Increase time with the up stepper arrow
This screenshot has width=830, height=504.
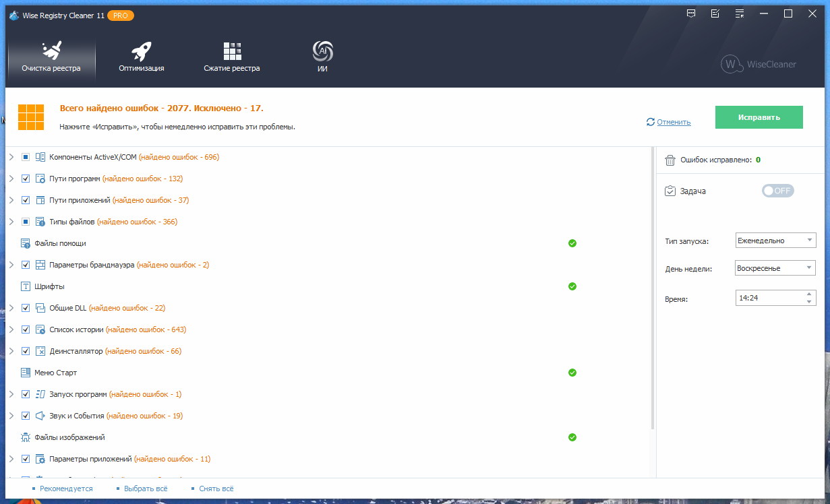coord(809,294)
